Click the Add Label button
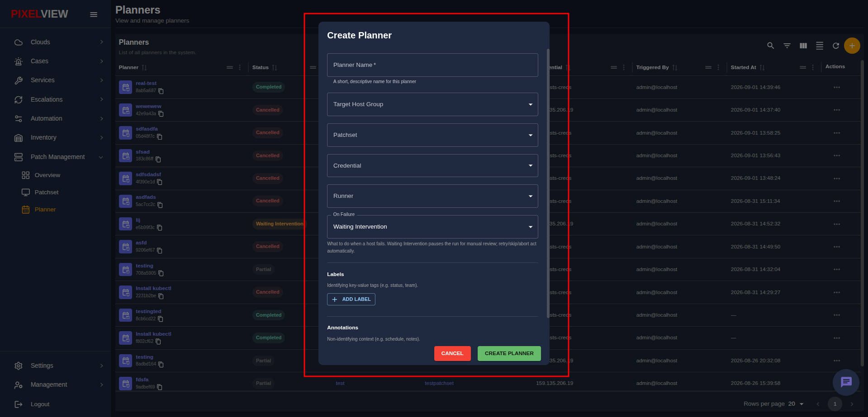 point(351,299)
